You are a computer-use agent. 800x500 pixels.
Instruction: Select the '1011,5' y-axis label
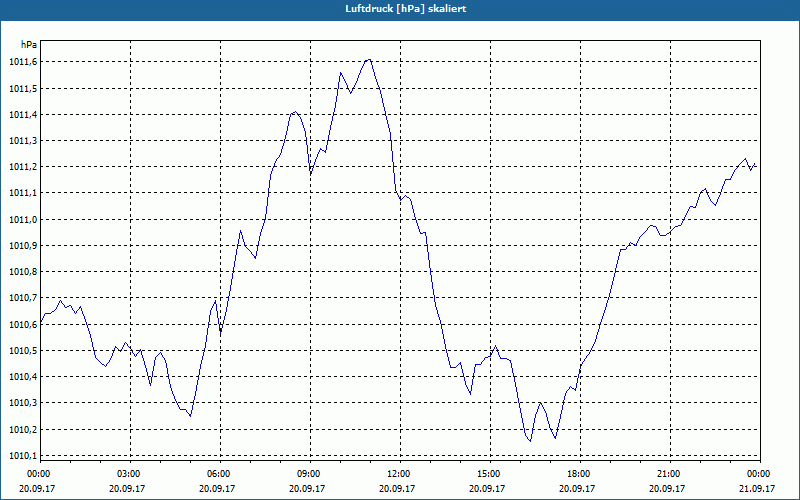(23, 88)
